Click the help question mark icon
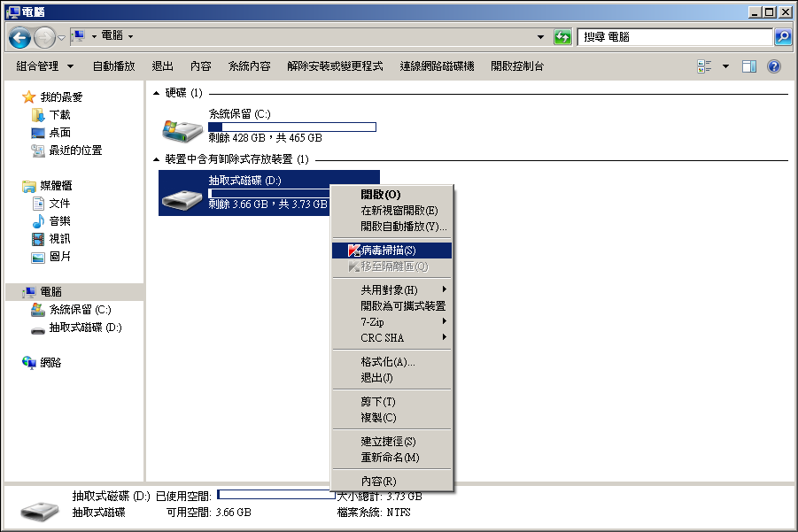 tap(773, 66)
